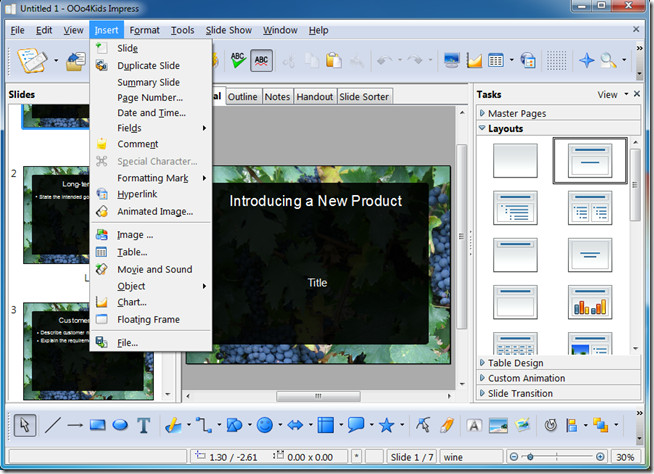Switch to the Slide Sorter tab
The height and width of the screenshot is (474, 654).
(364, 97)
